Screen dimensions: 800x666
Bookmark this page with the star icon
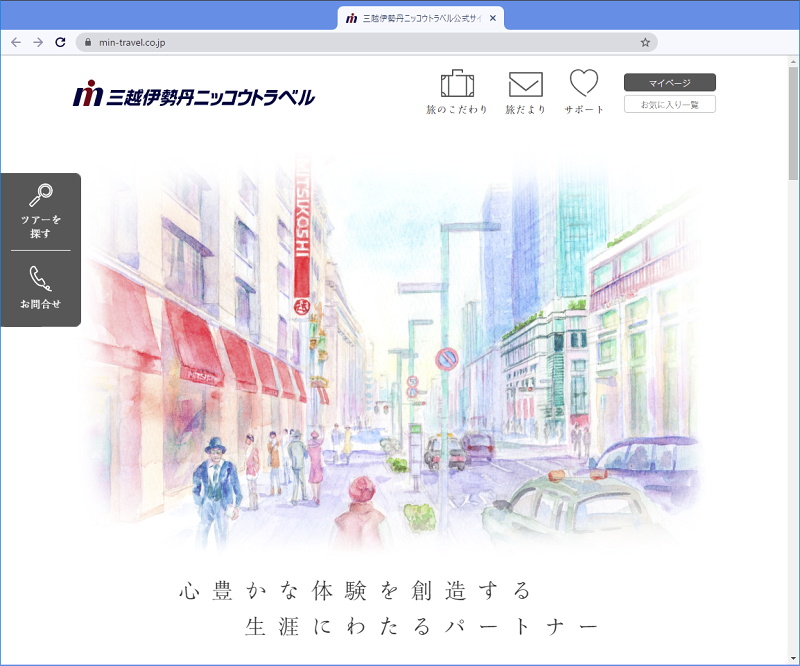click(x=645, y=43)
